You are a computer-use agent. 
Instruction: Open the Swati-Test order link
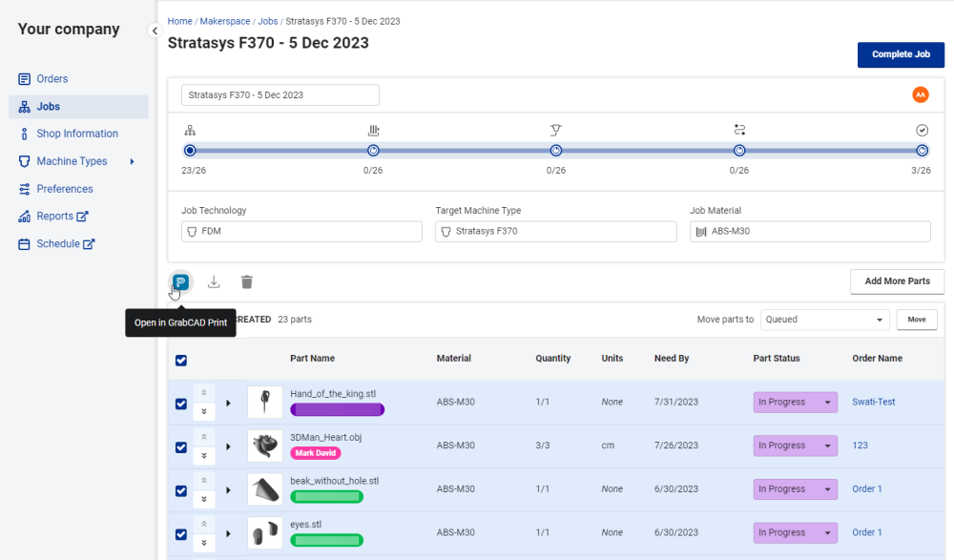(874, 403)
